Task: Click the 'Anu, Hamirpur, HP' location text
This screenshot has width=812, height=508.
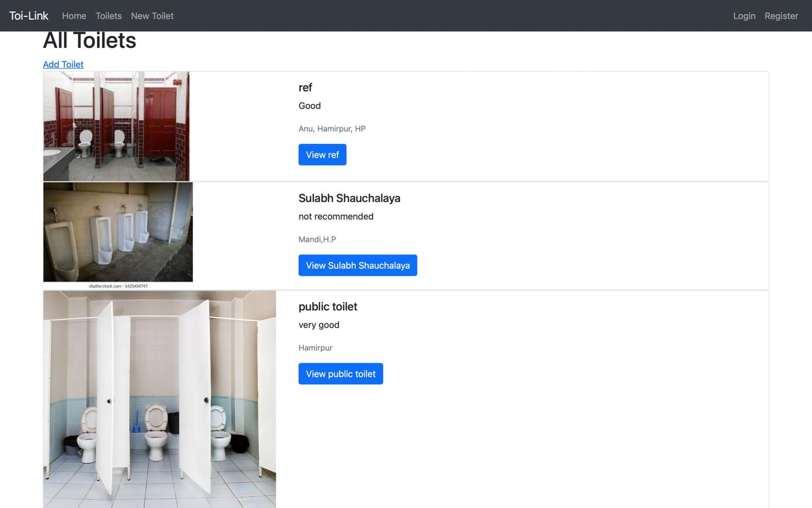Action: (x=332, y=129)
